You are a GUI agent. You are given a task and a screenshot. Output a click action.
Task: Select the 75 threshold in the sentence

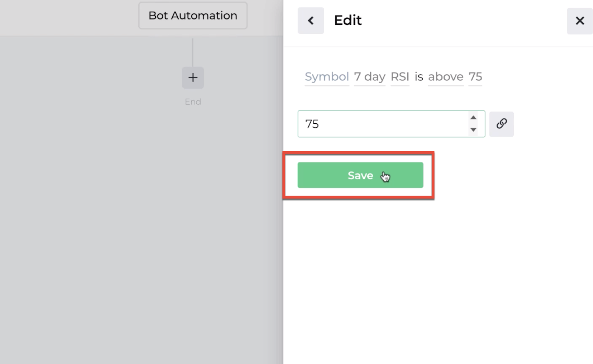click(475, 77)
